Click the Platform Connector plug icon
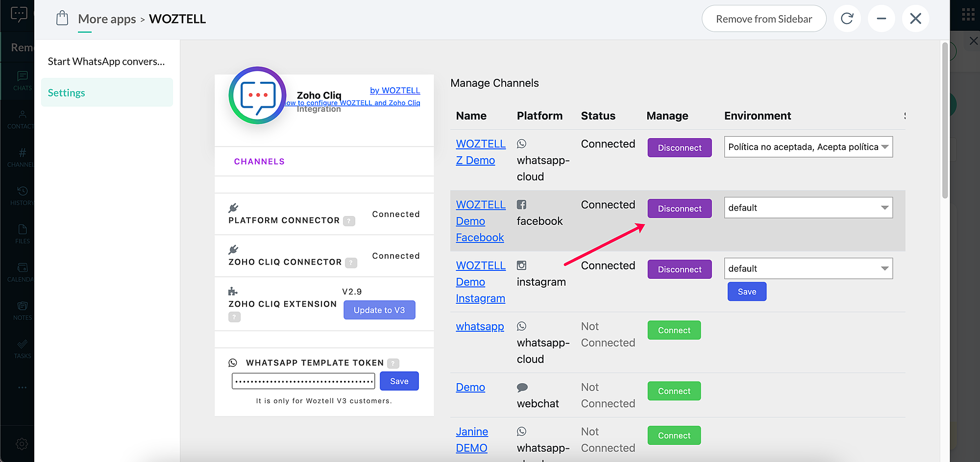The height and width of the screenshot is (462, 980). [233, 208]
